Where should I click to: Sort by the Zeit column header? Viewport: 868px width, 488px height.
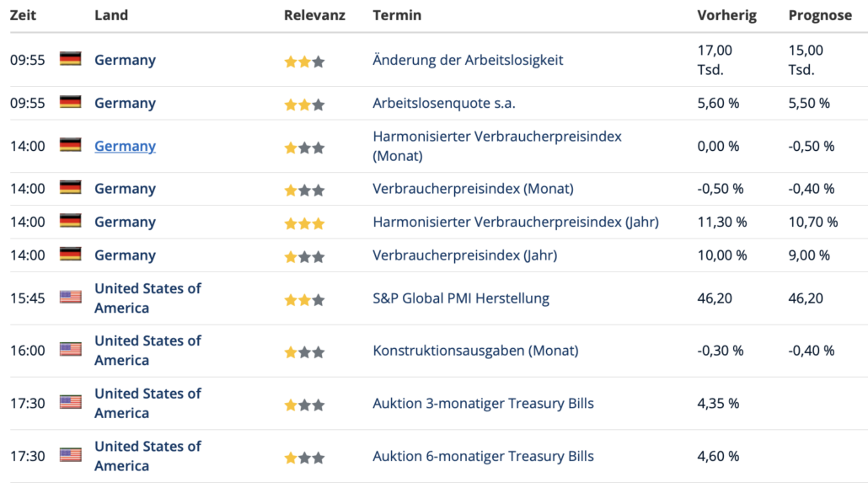tap(24, 15)
